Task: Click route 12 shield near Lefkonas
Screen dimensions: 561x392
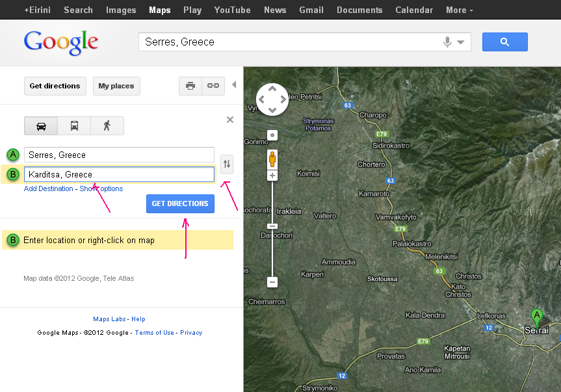Action: 489,328
